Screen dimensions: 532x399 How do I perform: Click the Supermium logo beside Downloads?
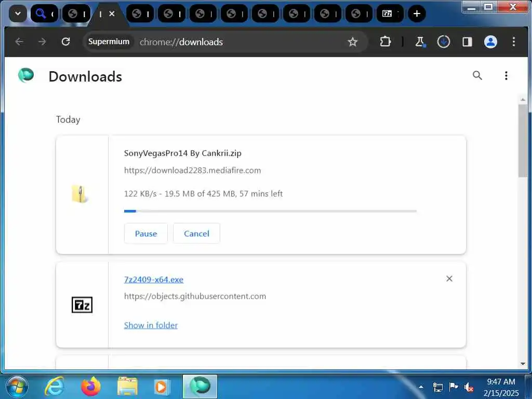[x=26, y=75]
